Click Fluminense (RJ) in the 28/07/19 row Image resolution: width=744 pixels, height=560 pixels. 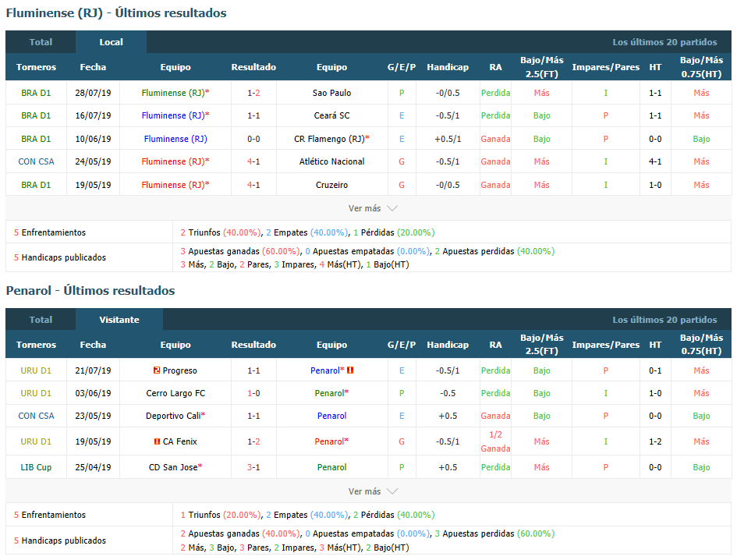click(173, 93)
